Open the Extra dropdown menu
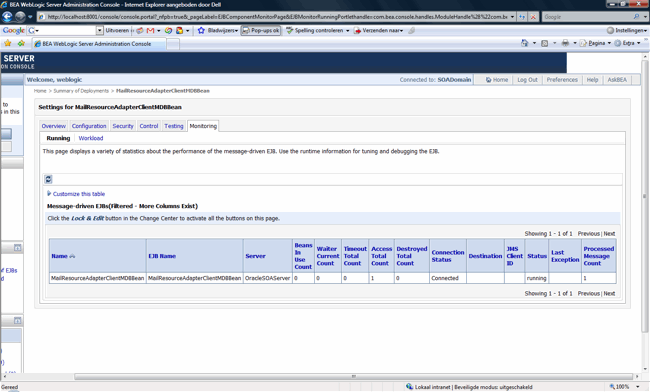This screenshot has height=392, width=650. (628, 43)
